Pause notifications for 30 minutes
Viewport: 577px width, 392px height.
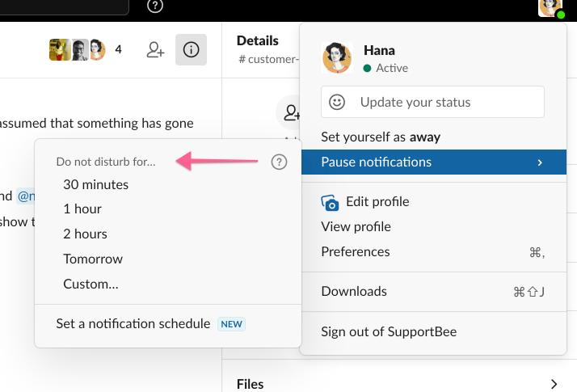[x=95, y=184]
